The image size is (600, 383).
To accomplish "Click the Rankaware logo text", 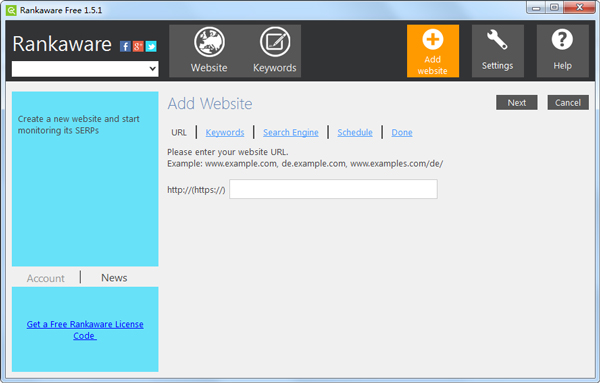I will pyautogui.click(x=62, y=44).
